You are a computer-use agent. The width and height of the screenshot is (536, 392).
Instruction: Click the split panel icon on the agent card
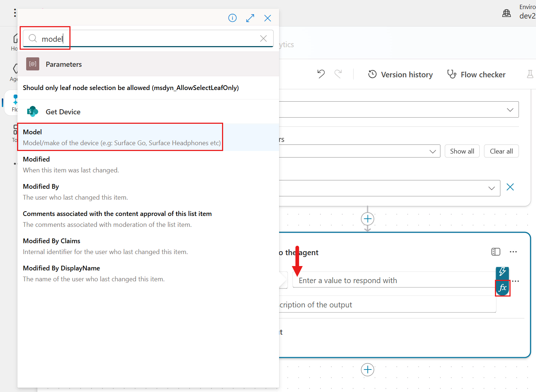(x=496, y=252)
